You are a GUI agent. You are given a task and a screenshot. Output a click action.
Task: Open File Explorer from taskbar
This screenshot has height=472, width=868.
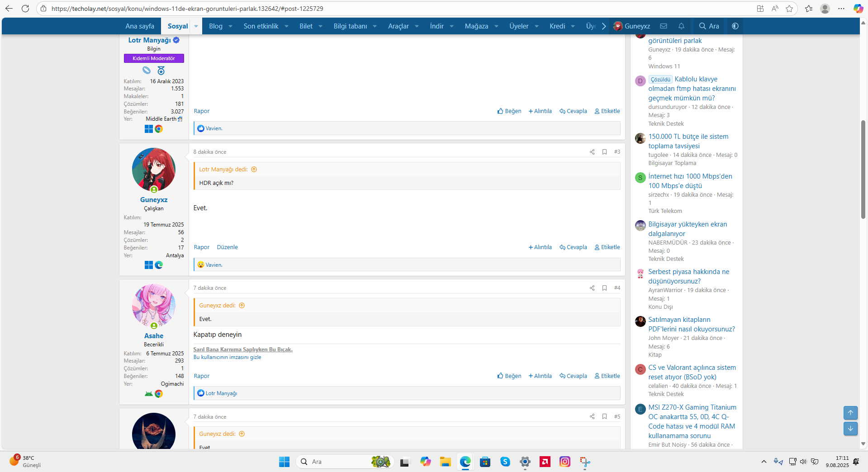click(446, 462)
